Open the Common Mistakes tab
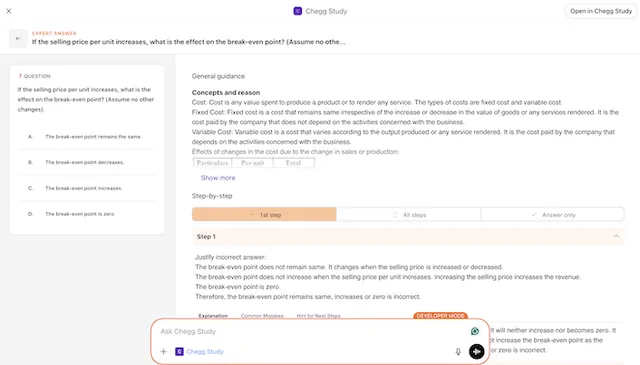This screenshot has width=640, height=365. pyautogui.click(x=262, y=316)
